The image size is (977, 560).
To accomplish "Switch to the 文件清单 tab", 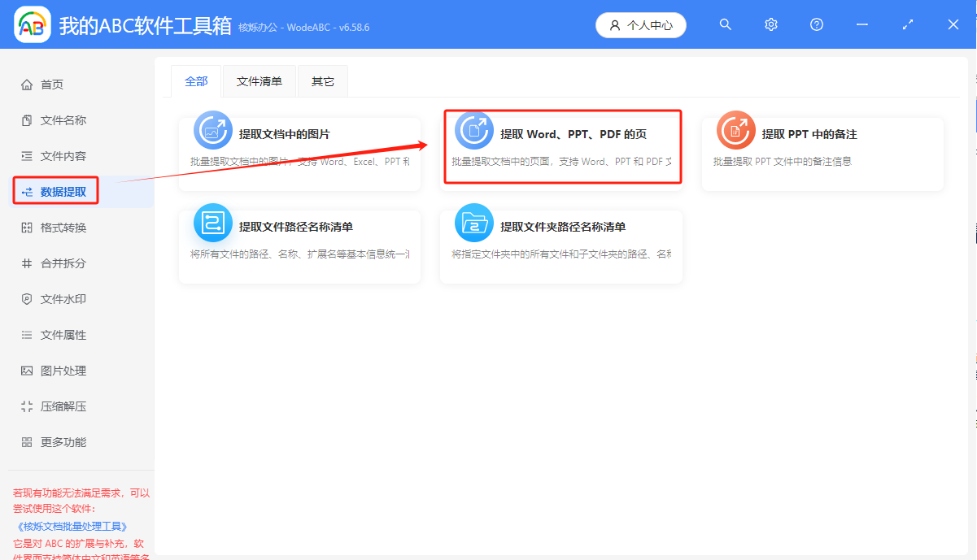I will 259,80.
